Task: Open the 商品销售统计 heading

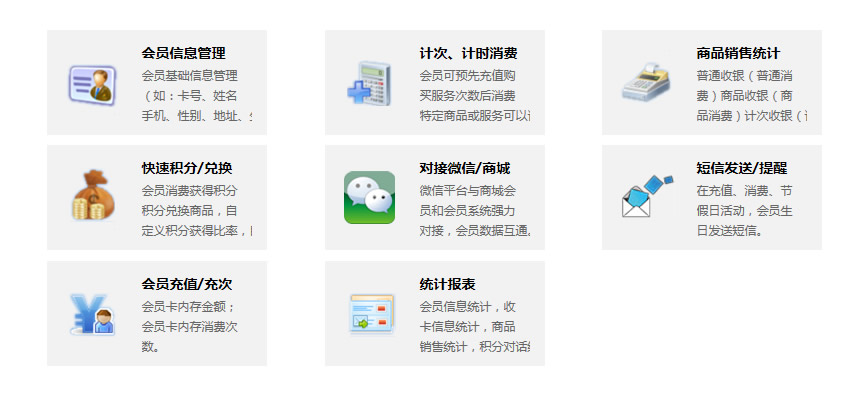Action: (738, 53)
